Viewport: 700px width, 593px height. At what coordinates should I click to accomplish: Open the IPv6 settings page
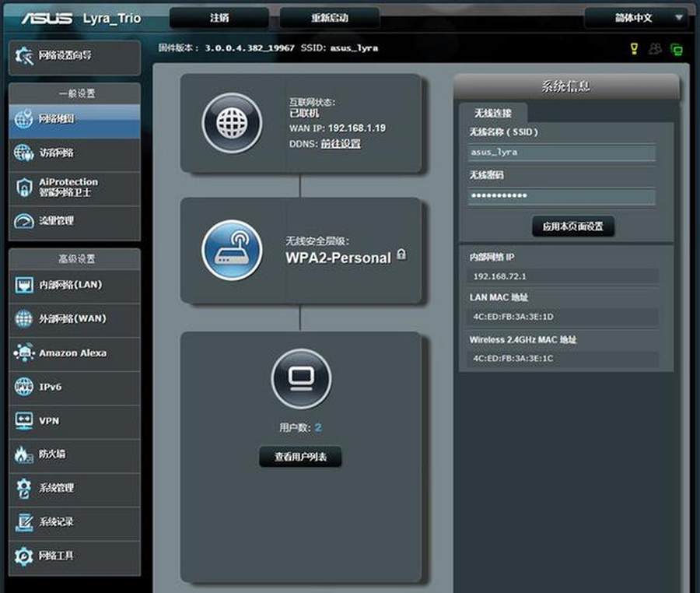75,387
